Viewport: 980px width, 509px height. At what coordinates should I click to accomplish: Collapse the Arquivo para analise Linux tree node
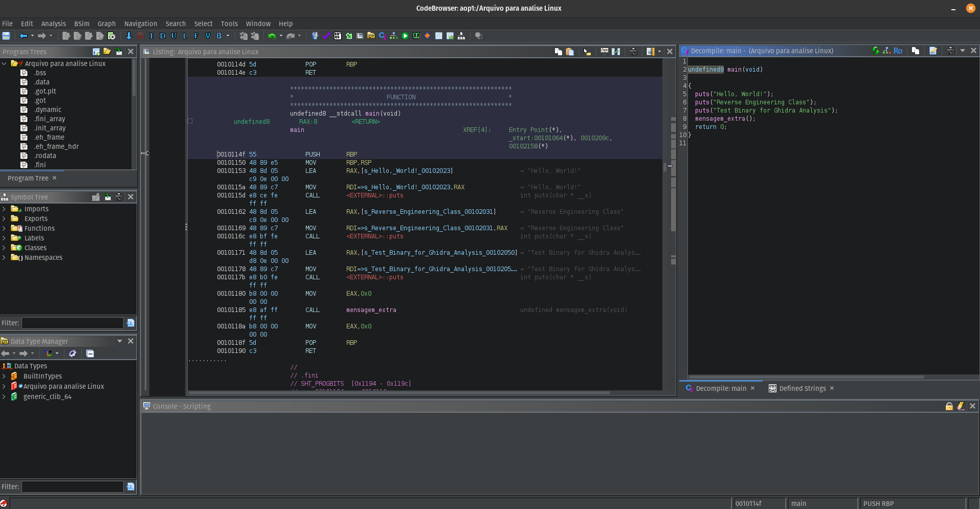pyautogui.click(x=5, y=63)
